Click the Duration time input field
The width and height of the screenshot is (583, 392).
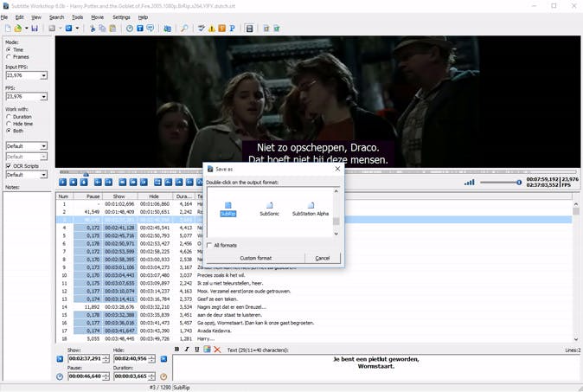pos(131,376)
